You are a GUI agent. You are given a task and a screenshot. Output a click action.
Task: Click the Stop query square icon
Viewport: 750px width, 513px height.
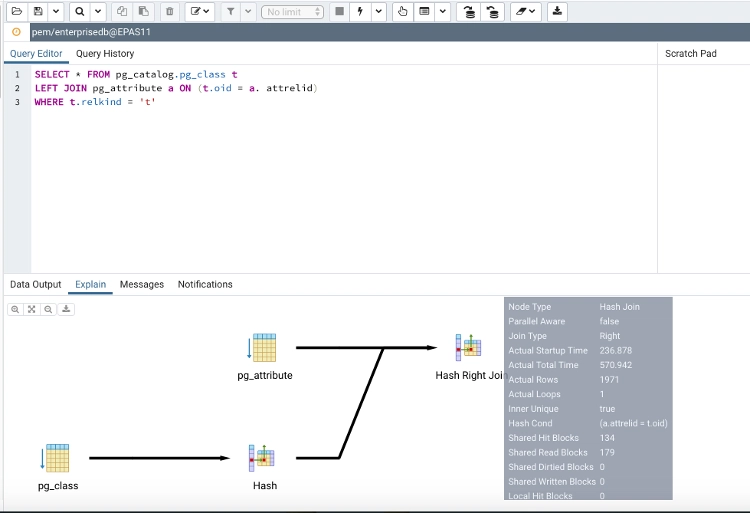click(x=339, y=11)
